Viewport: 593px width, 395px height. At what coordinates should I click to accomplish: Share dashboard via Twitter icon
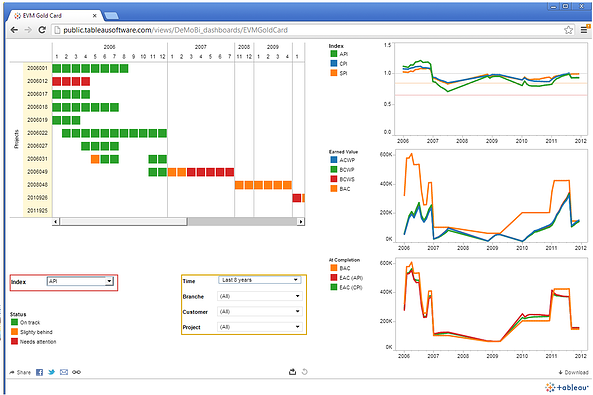coord(51,372)
